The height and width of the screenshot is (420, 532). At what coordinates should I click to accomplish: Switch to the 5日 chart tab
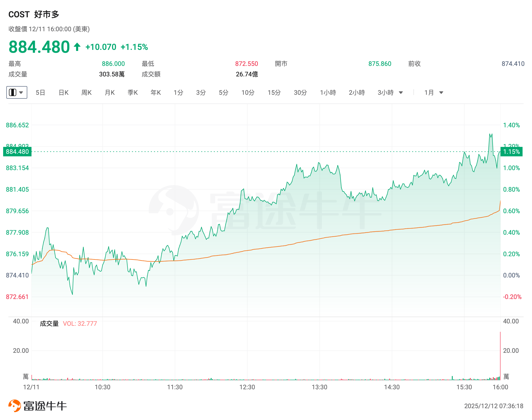click(40, 92)
